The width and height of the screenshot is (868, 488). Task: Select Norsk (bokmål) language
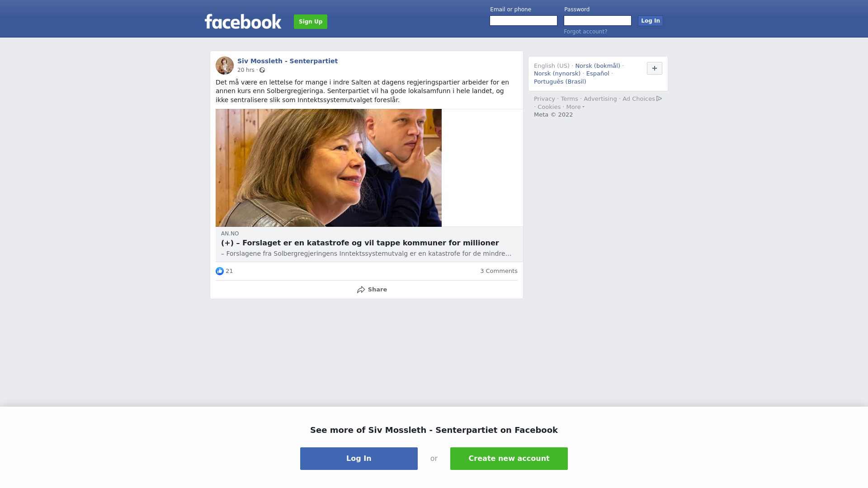pyautogui.click(x=598, y=66)
